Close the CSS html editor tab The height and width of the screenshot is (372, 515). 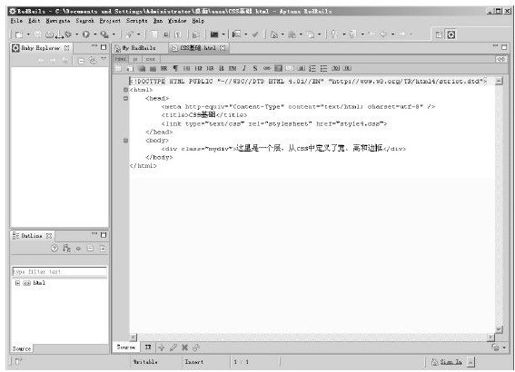click(x=223, y=48)
